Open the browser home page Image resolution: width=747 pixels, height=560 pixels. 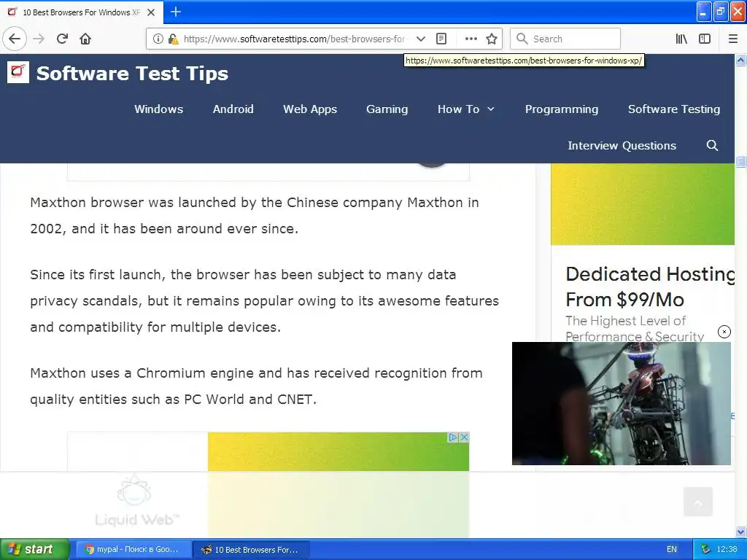coord(85,39)
